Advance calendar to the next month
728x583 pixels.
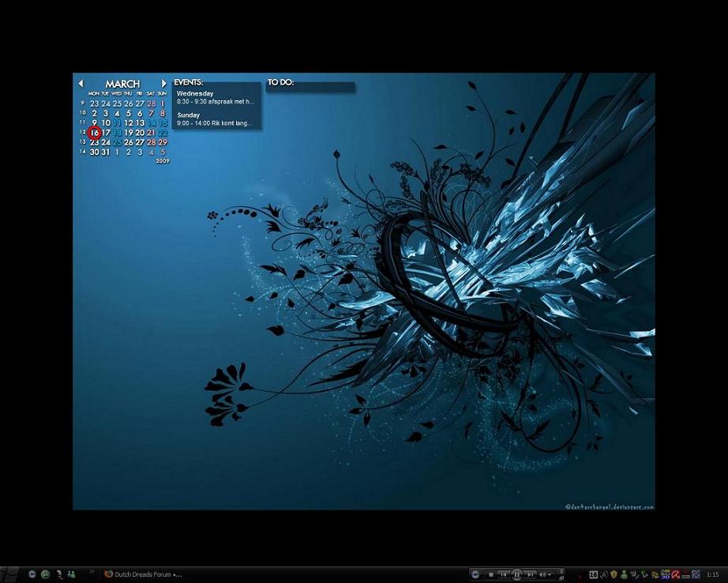point(164,83)
